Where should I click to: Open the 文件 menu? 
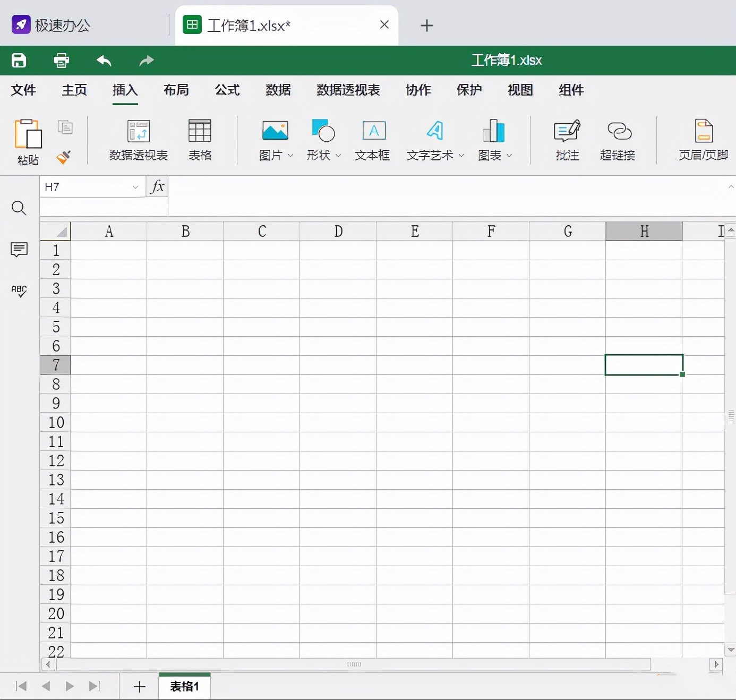coord(23,90)
